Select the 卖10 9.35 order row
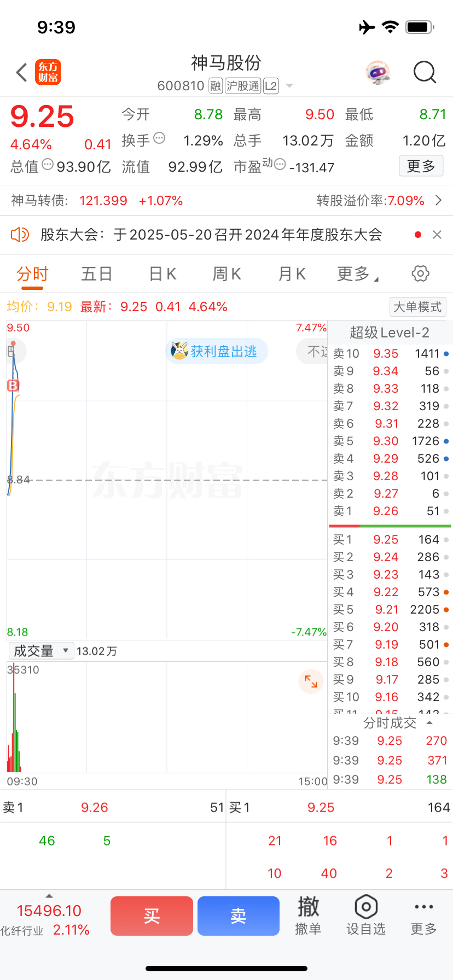Screen dimensions: 453x980 click(391, 354)
